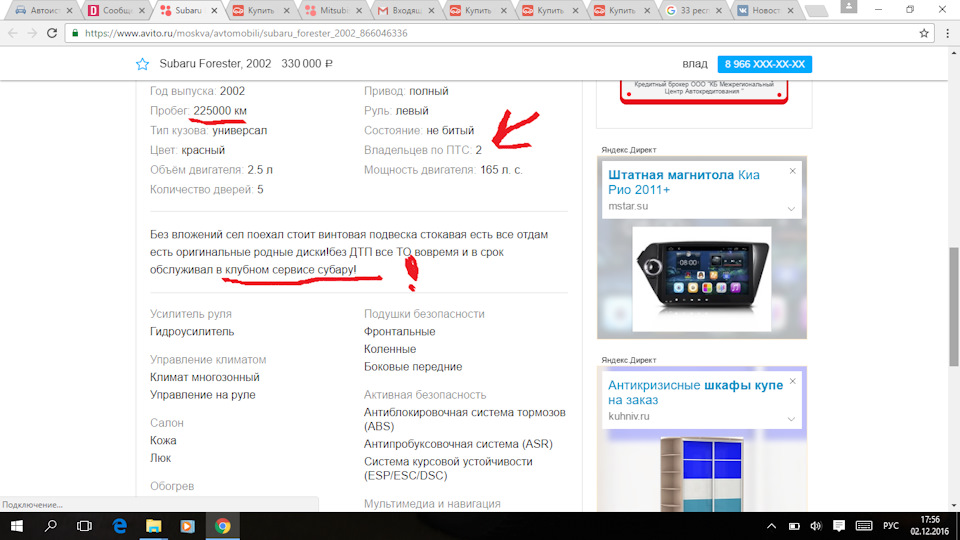Open touch keyboard from tray
This screenshot has width=960, height=540.
(x=864, y=526)
